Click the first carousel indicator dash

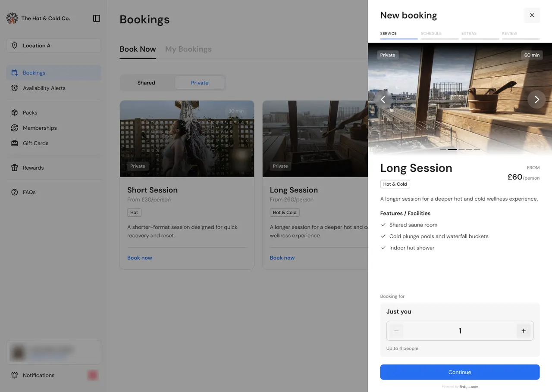(443, 149)
